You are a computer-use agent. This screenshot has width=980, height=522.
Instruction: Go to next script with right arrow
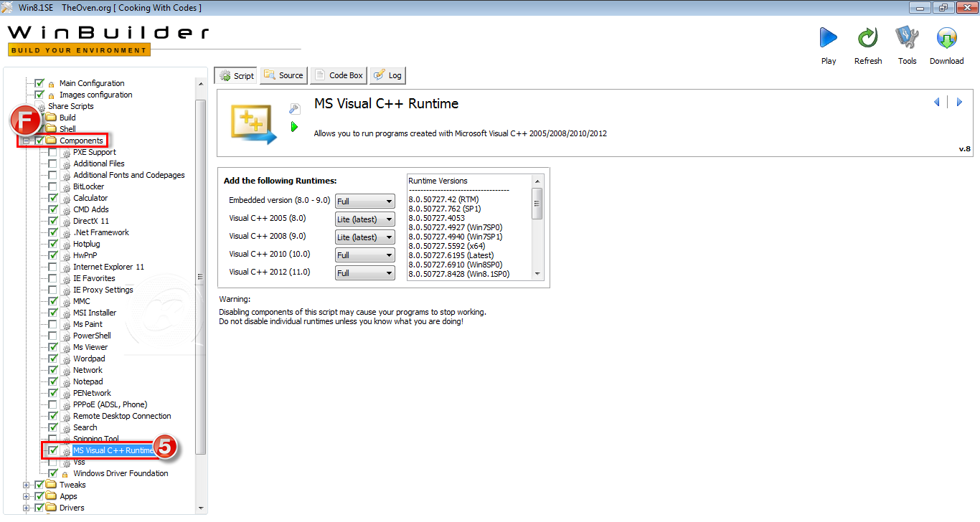[959, 103]
